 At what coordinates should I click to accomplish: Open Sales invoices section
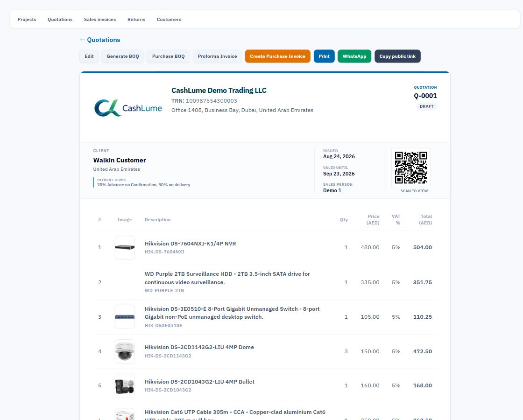100,19
